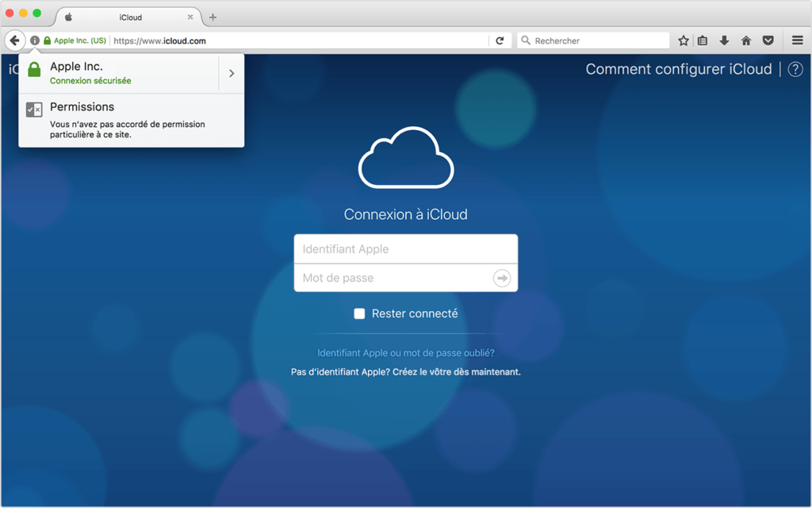Click the Rester connecté label
This screenshot has height=508, width=812.
tap(415, 314)
